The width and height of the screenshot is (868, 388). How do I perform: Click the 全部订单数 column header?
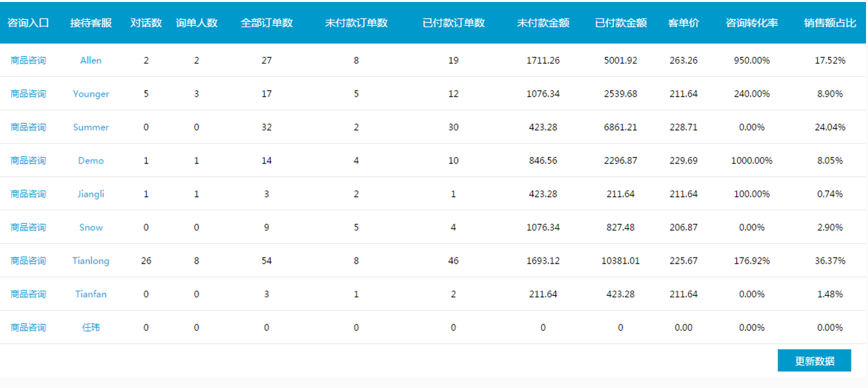(267, 23)
